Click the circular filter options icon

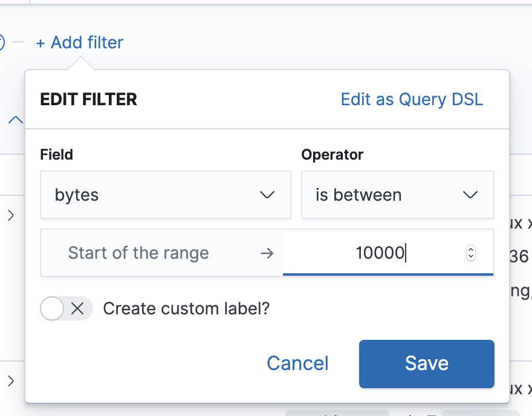point(1,42)
